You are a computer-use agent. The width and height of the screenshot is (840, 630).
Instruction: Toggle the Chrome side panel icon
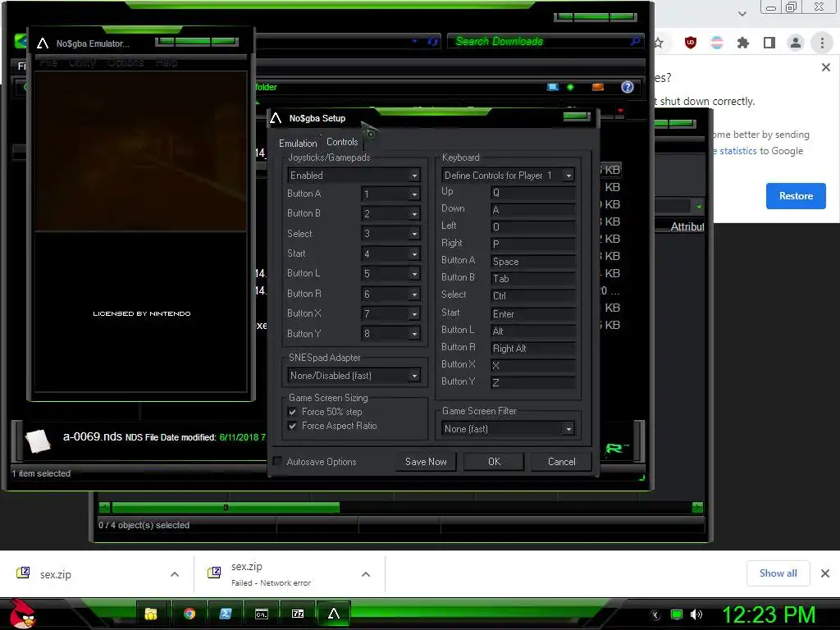coord(769,43)
